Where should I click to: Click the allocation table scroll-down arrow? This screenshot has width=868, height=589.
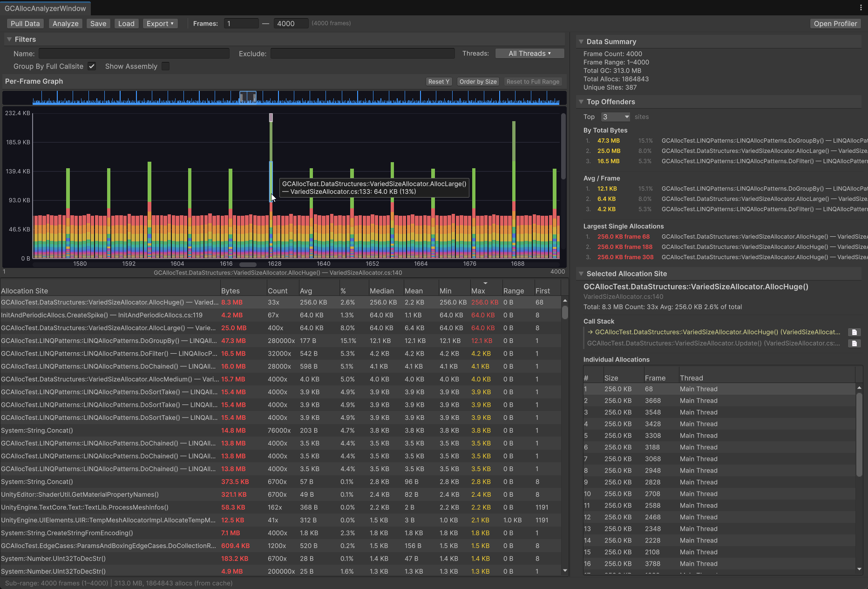565,570
